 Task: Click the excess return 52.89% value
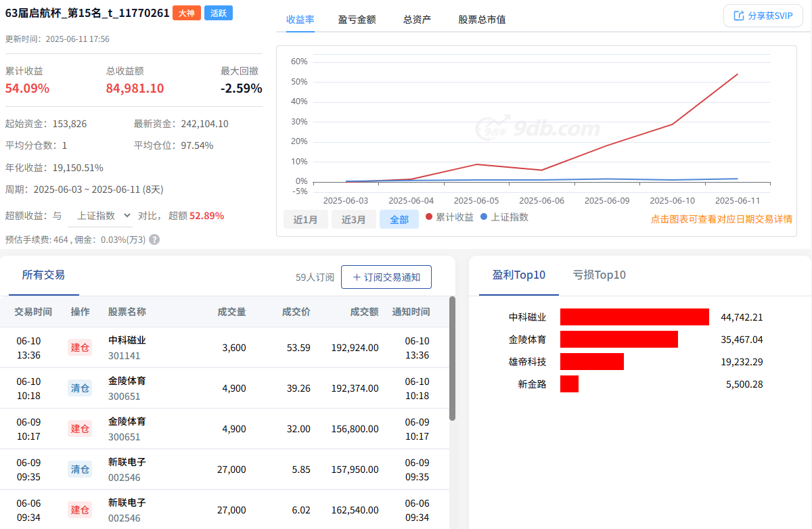[x=207, y=216]
